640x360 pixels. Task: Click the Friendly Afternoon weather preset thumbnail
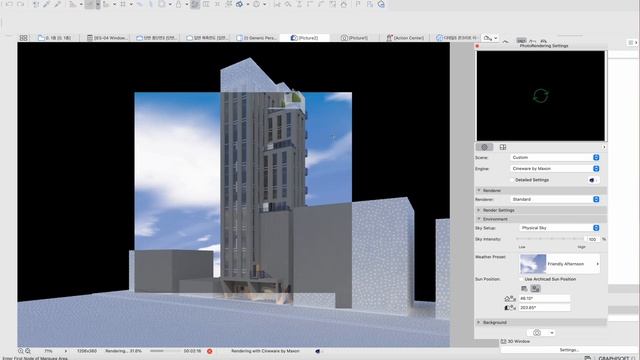pyautogui.click(x=533, y=264)
